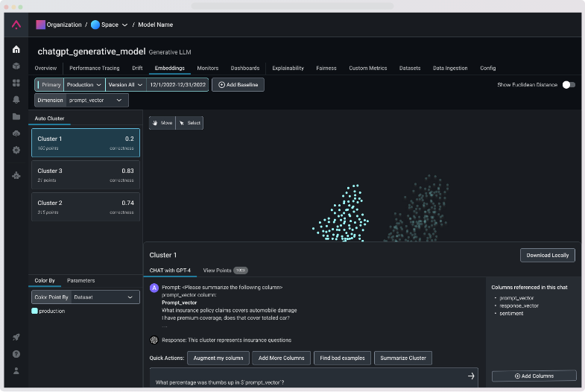Switch to the Monitors tab
Image resolution: width=585 pixels, height=392 pixels.
click(x=208, y=69)
